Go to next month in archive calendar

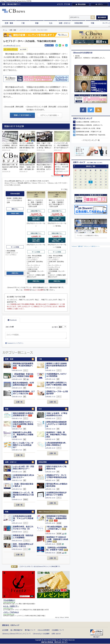click(107, 166)
